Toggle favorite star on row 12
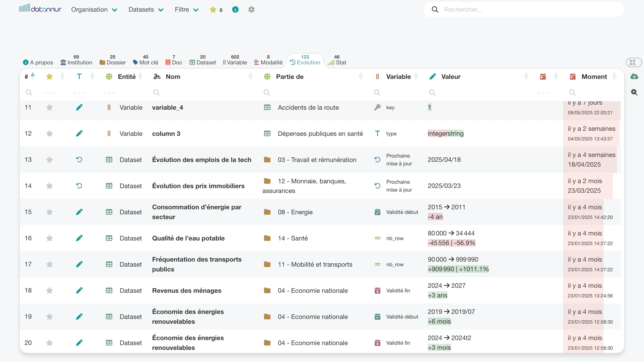The width and height of the screenshot is (644, 362). 50,133
